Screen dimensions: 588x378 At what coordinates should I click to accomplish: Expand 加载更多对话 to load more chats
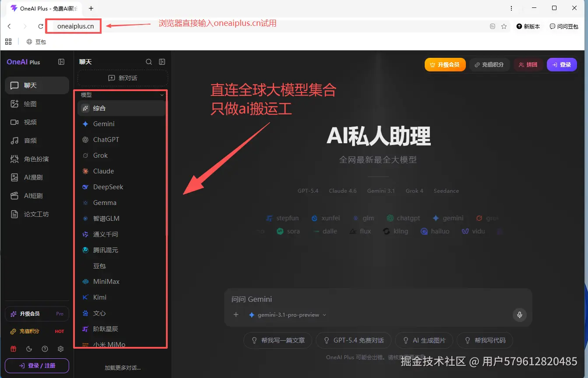tap(123, 367)
